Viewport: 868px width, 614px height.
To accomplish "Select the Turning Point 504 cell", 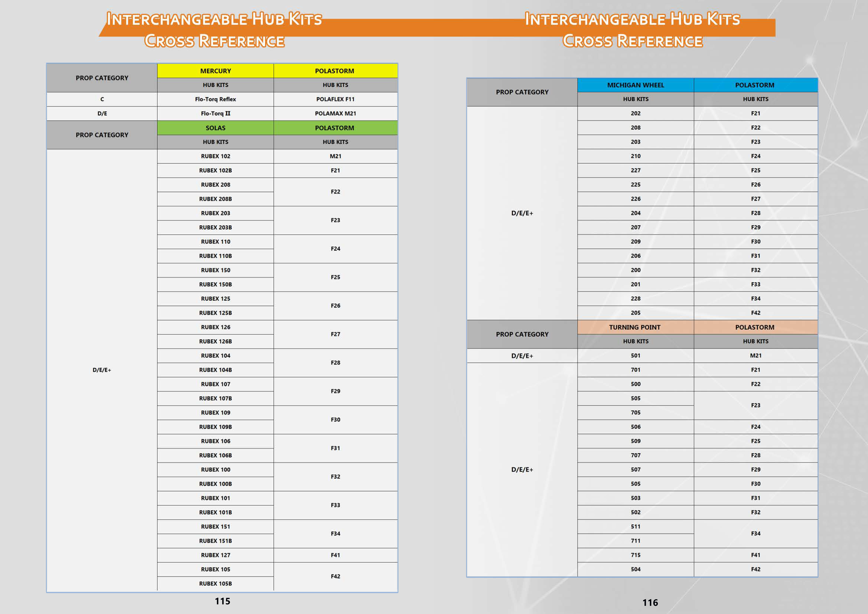I will click(x=636, y=569).
